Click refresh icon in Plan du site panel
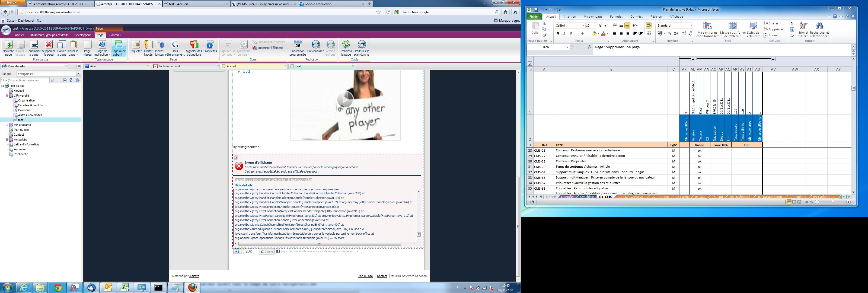 point(71,80)
